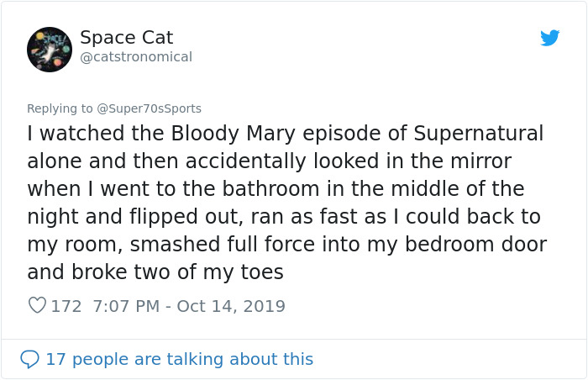Open Space Cat's profile avatar
The width and height of the screenshot is (588, 380).
50,49
